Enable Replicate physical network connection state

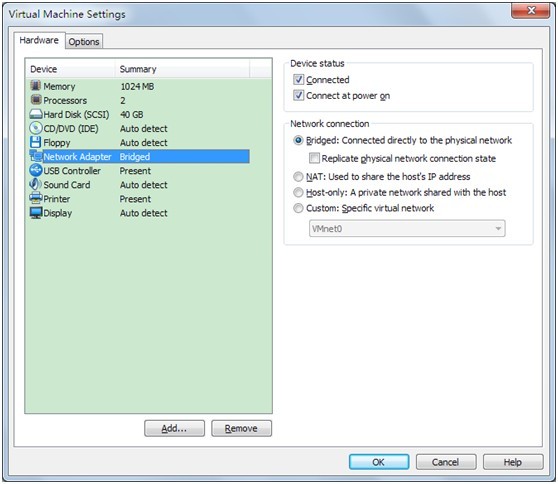pos(314,158)
